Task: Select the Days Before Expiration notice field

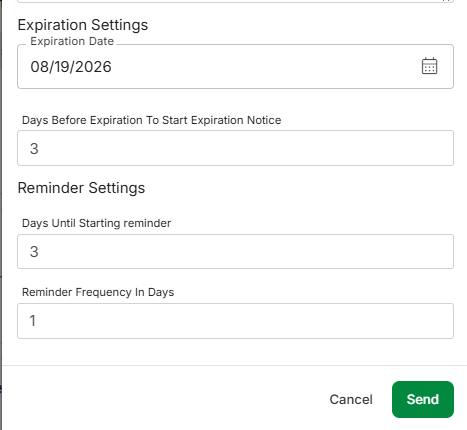Action: pyautogui.click(x=235, y=148)
